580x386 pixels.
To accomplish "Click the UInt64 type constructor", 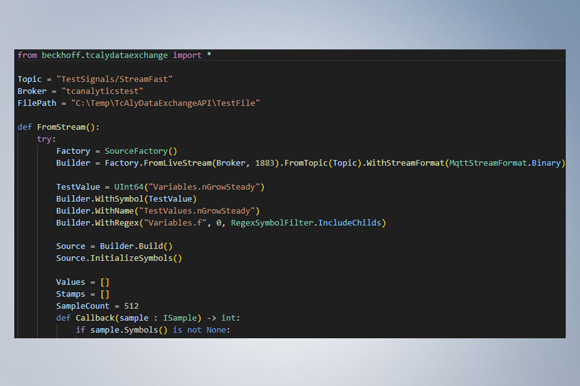I will tap(129, 187).
